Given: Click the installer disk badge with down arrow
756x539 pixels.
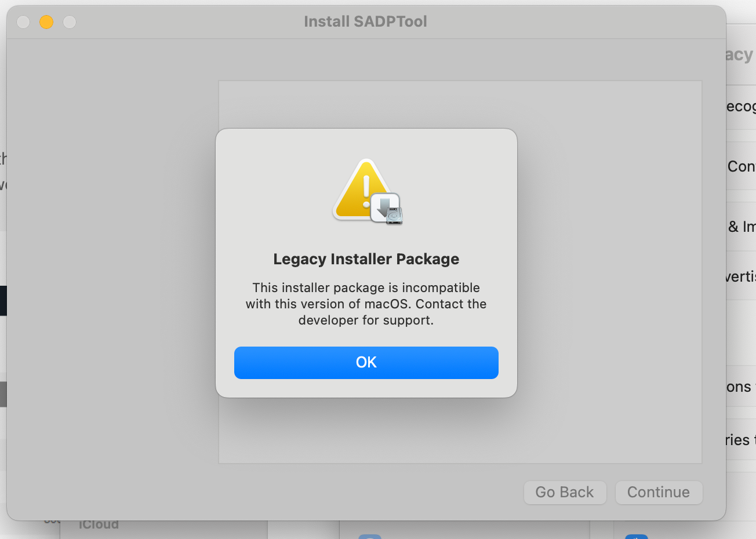Looking at the screenshot, I should [x=387, y=208].
